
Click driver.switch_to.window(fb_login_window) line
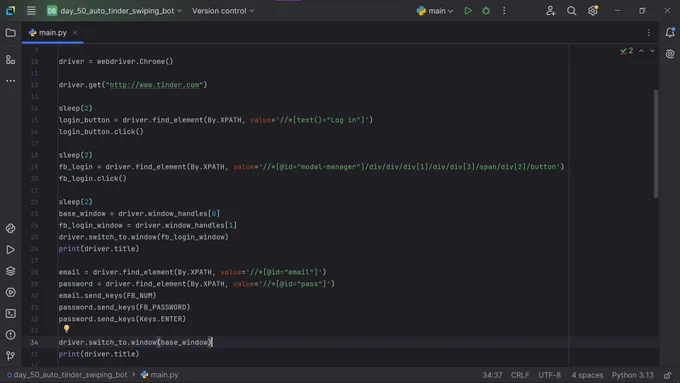point(144,237)
